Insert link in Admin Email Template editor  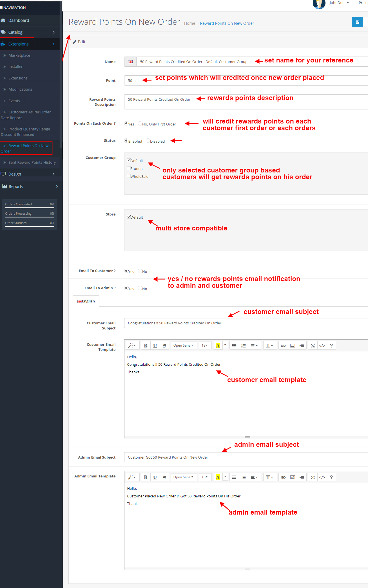coord(283,477)
